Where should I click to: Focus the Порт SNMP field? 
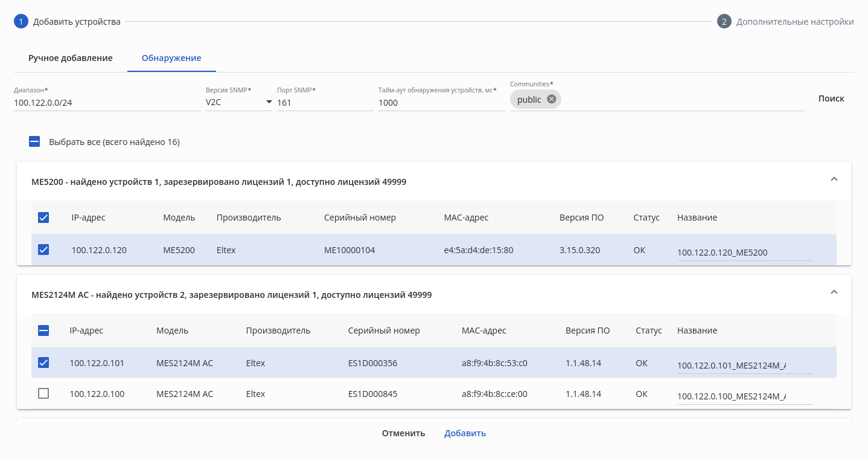coord(325,103)
